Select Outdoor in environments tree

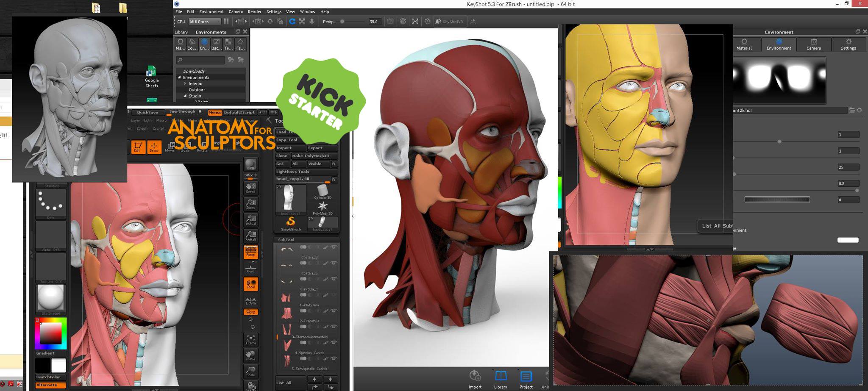(x=197, y=90)
